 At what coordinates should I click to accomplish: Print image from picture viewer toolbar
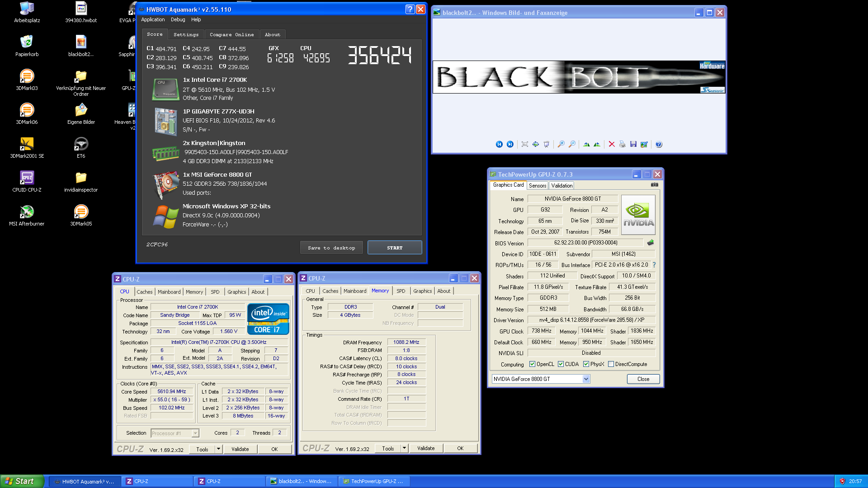click(x=623, y=144)
